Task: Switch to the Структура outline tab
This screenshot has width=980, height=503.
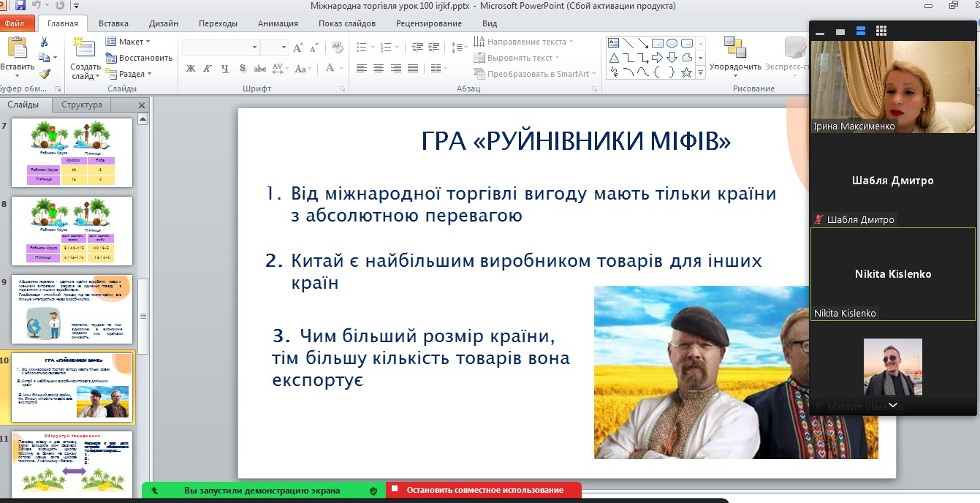Action: [x=82, y=105]
